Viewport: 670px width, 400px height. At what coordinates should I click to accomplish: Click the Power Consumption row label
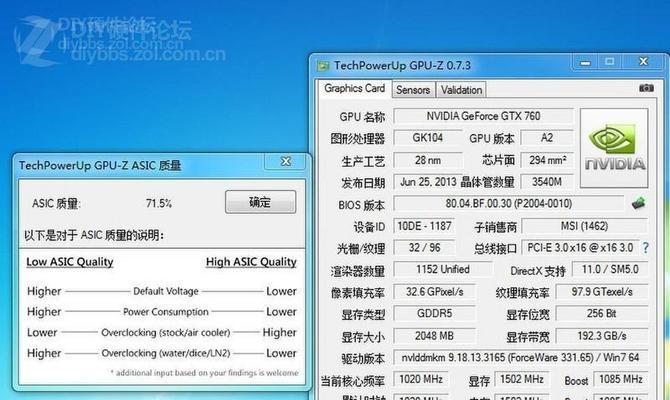pyautogui.click(x=166, y=312)
